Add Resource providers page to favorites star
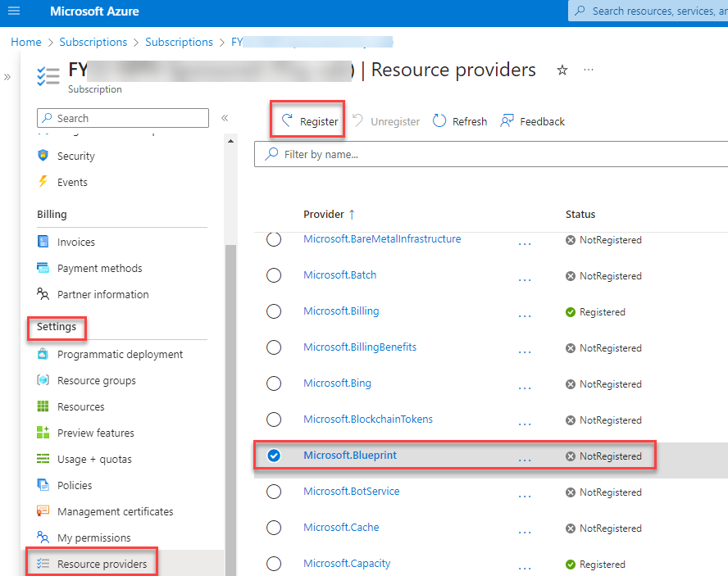The width and height of the screenshot is (728, 576). pos(562,70)
